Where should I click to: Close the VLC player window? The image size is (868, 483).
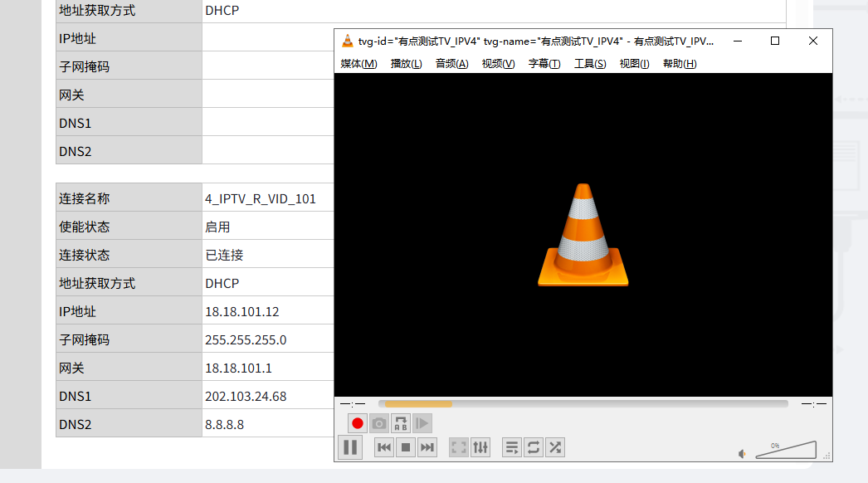pos(812,41)
